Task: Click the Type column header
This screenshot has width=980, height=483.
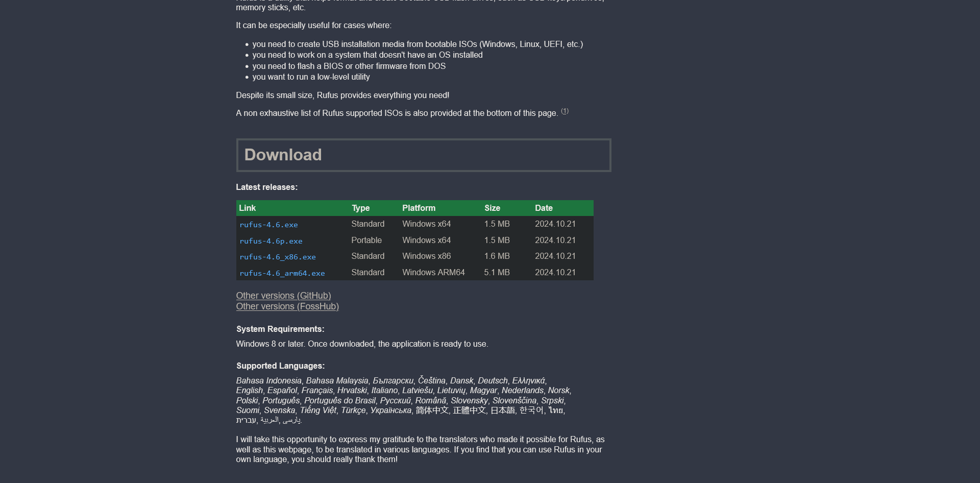Action: click(x=360, y=208)
